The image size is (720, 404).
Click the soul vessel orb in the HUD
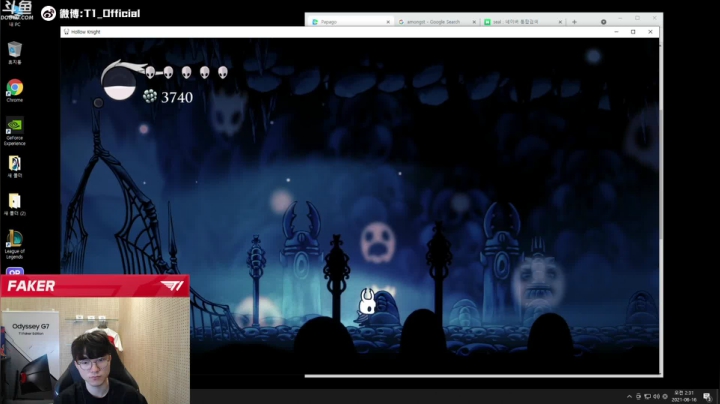click(119, 83)
